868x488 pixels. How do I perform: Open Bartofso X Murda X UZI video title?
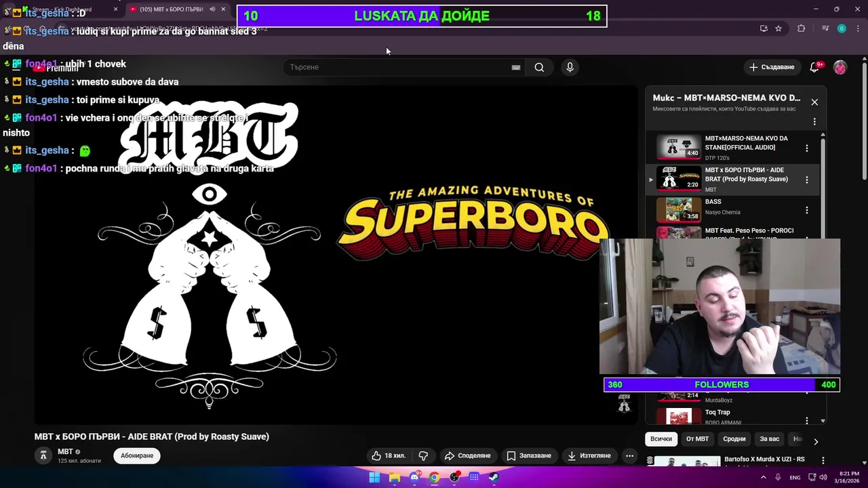pyautogui.click(x=764, y=460)
